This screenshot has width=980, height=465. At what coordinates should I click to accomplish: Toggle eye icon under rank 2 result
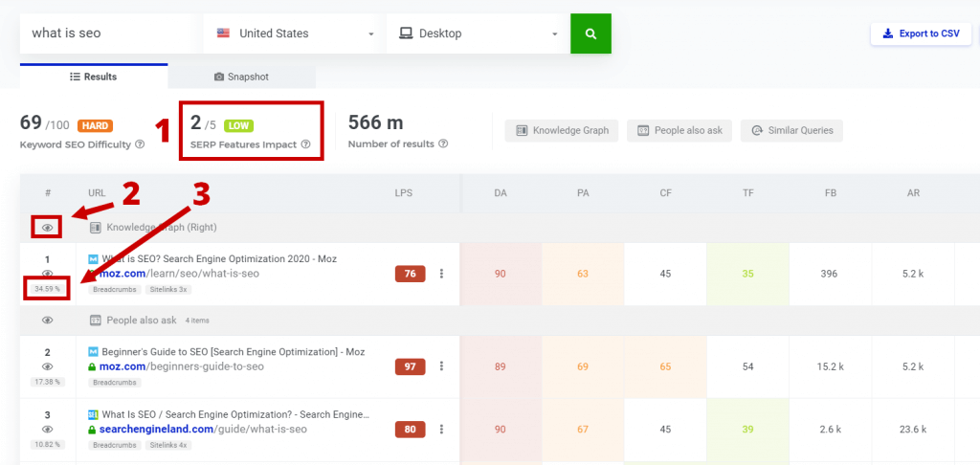pyautogui.click(x=47, y=366)
